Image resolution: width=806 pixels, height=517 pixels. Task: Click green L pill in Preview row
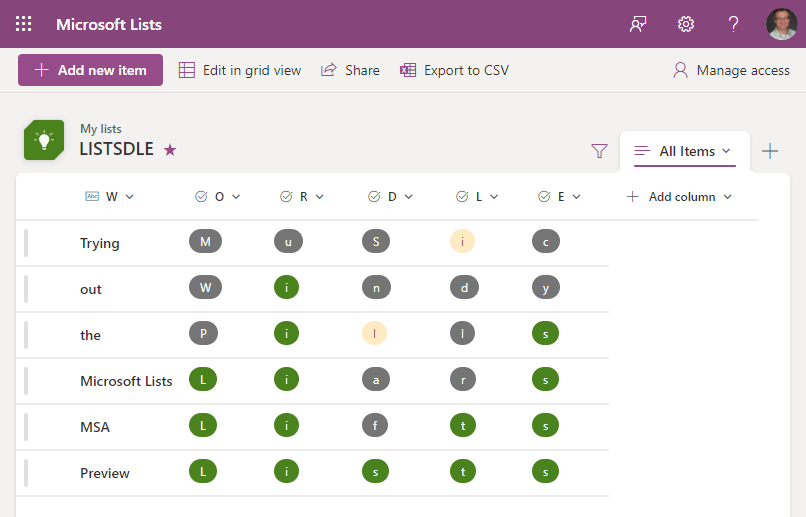tap(203, 471)
